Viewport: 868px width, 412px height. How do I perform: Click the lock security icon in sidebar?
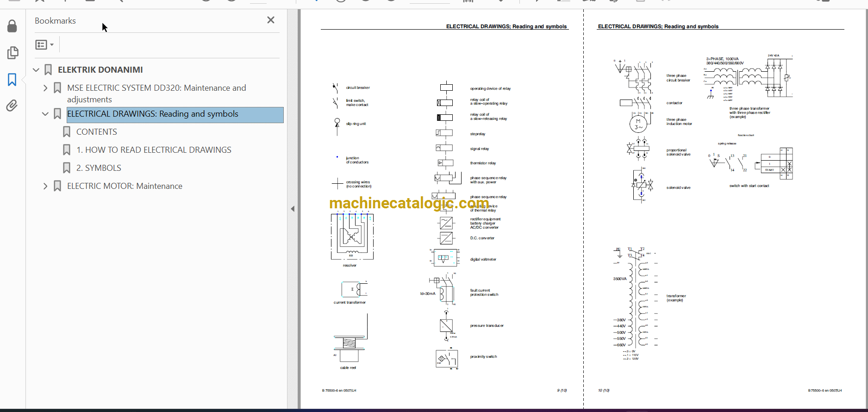(12, 26)
